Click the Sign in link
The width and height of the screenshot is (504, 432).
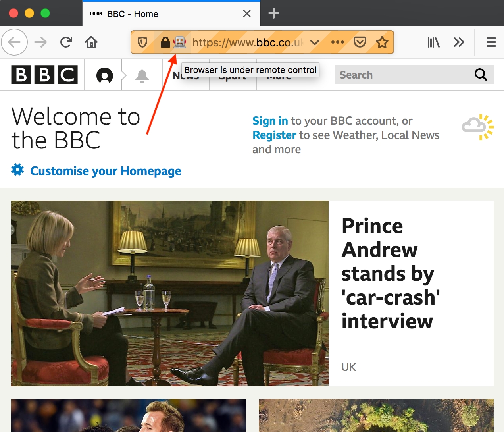tap(270, 121)
